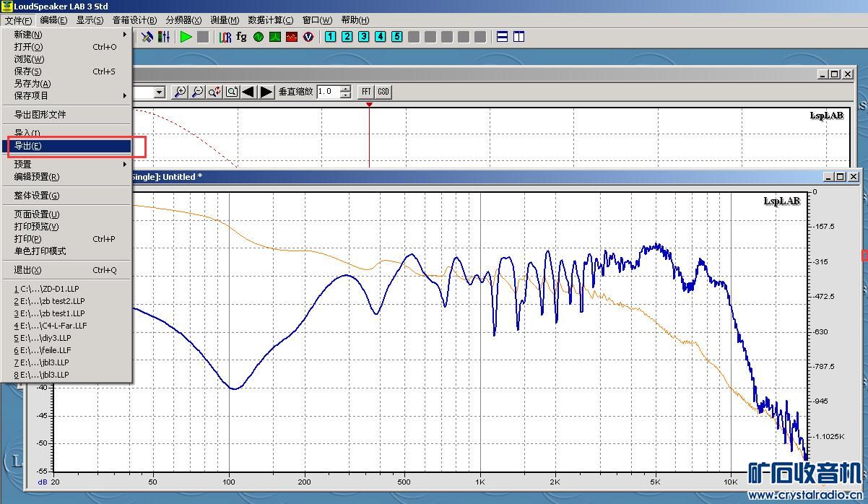Viewport: 868px width, 504px height.
Task: Toggle cyan curve slot 5 button
Action: coord(397,36)
